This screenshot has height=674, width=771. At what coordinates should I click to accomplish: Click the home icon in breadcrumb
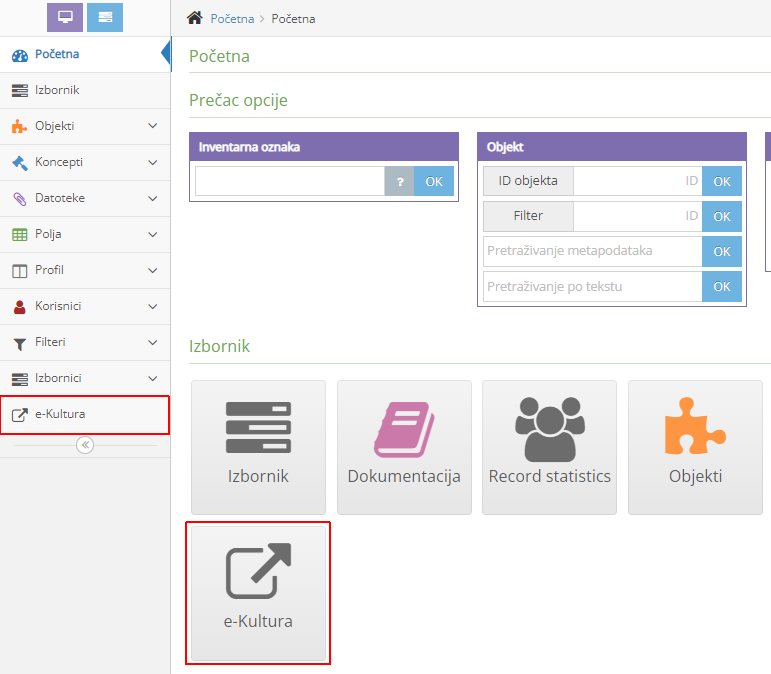[195, 18]
